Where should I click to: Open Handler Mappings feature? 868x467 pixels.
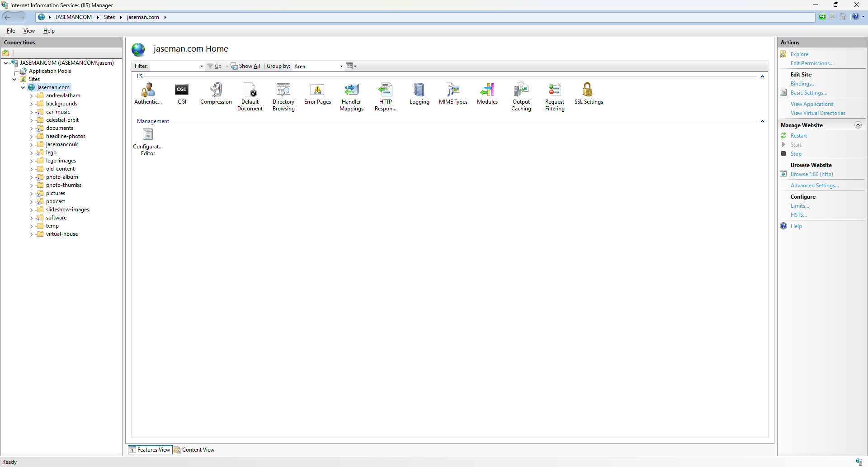point(351,90)
